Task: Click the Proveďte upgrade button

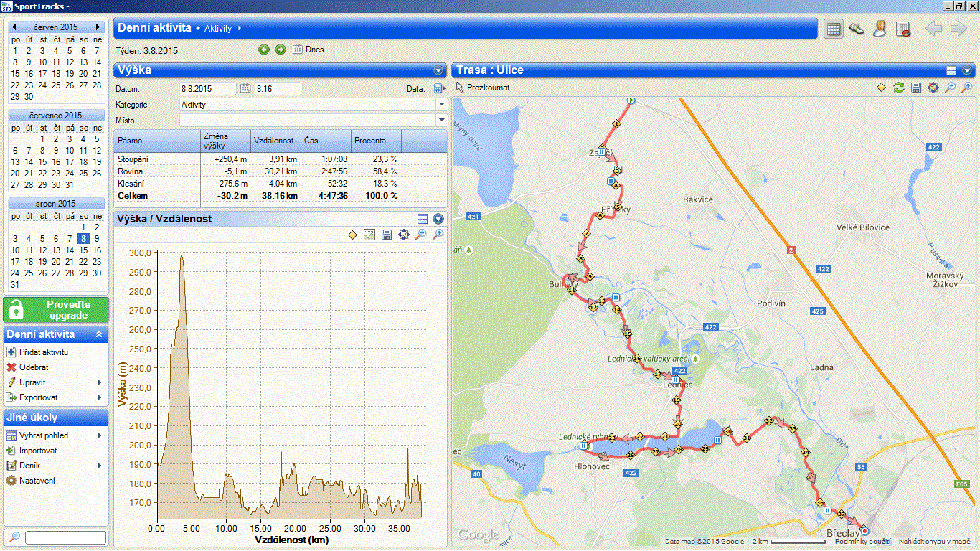Action: [x=56, y=310]
